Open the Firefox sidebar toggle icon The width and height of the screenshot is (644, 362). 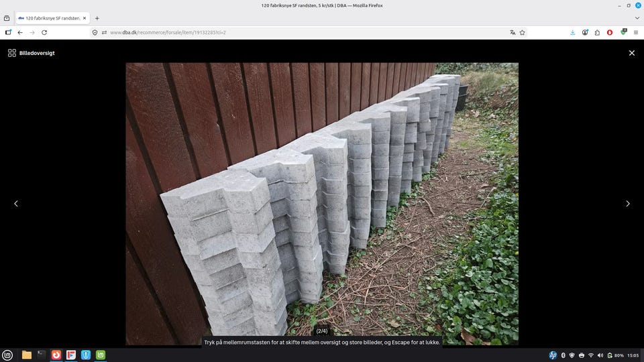8,32
